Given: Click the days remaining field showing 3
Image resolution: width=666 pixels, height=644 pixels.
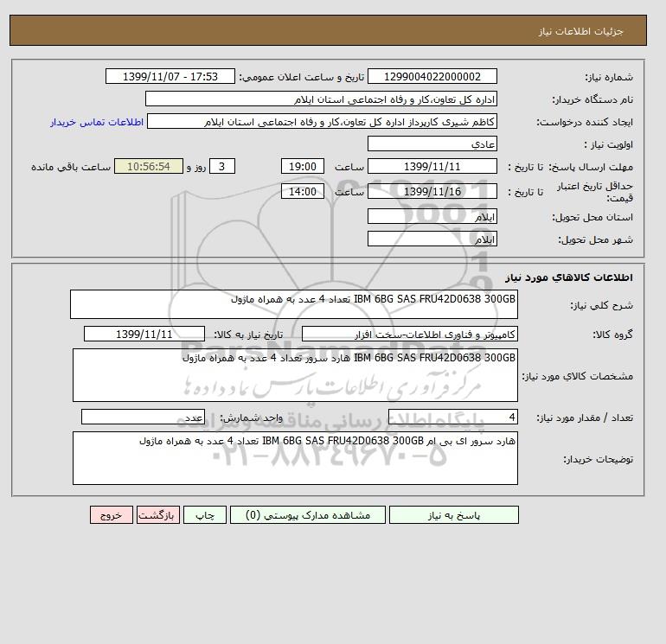Looking at the screenshot, I should [221, 167].
